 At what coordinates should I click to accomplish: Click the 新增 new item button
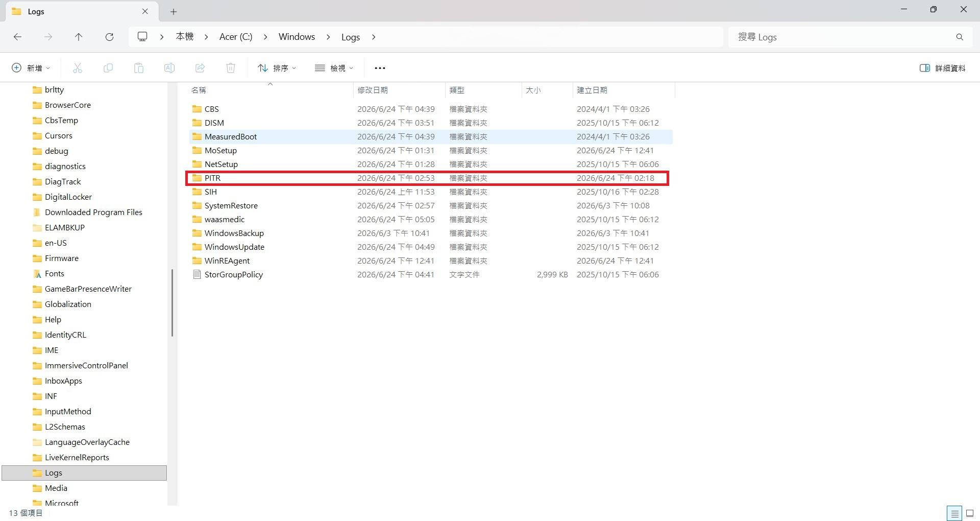pyautogui.click(x=31, y=68)
